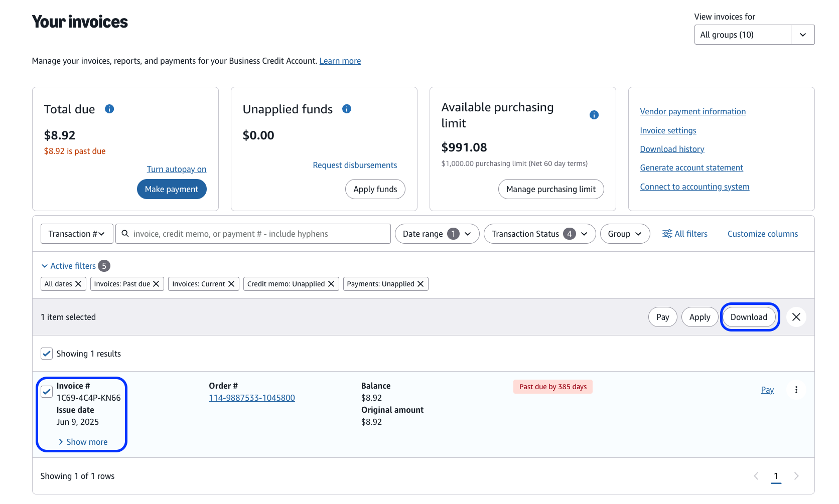The height and width of the screenshot is (504, 839).
Task: Click the Total due info icon
Action: tap(109, 109)
